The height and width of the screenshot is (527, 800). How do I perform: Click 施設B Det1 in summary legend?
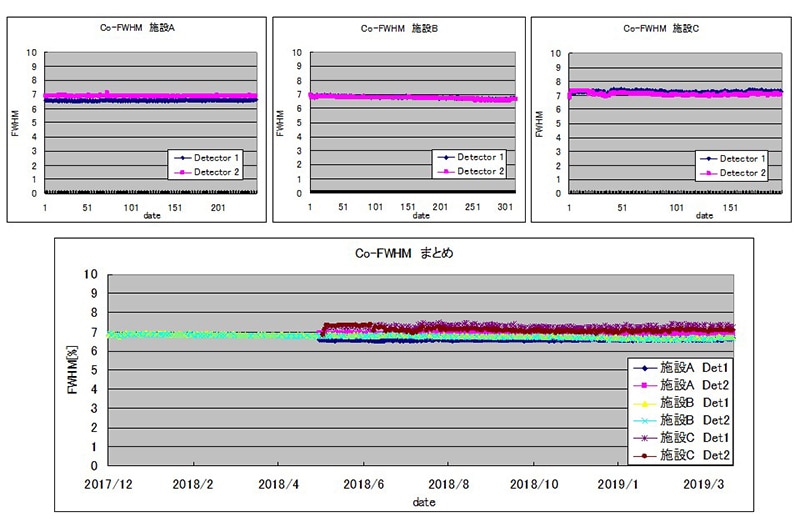690,403
